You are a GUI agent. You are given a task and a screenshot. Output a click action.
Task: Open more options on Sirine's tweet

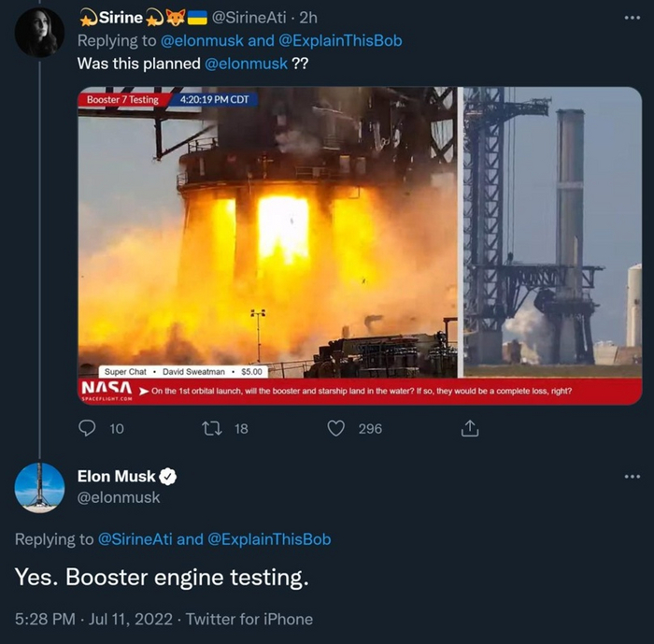(x=633, y=17)
